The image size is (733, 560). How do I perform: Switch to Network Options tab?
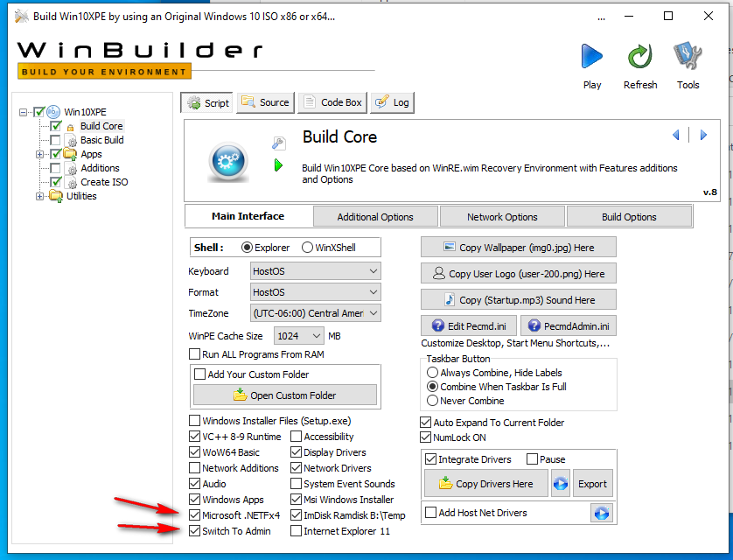point(502,217)
